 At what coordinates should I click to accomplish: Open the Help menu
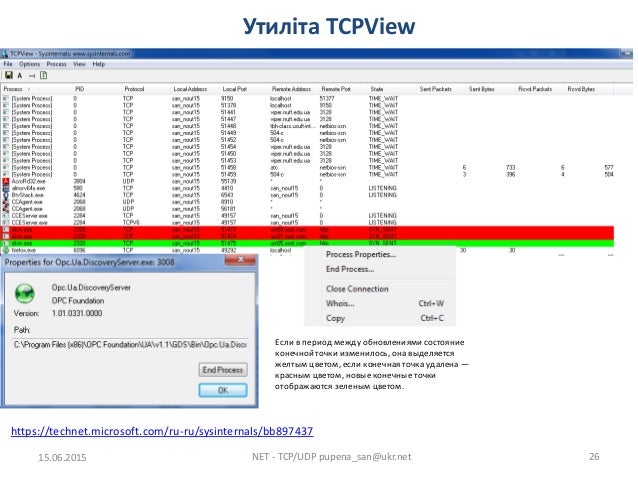pos(98,64)
